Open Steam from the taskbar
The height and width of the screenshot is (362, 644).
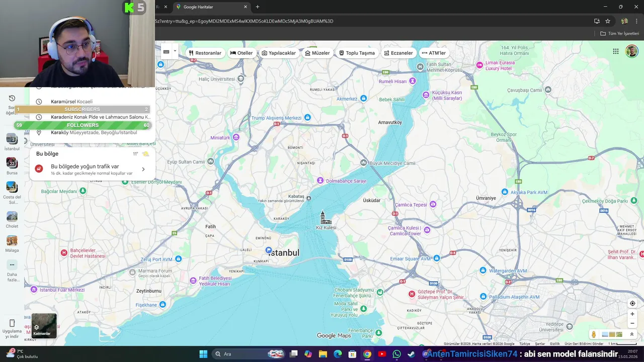(411, 354)
